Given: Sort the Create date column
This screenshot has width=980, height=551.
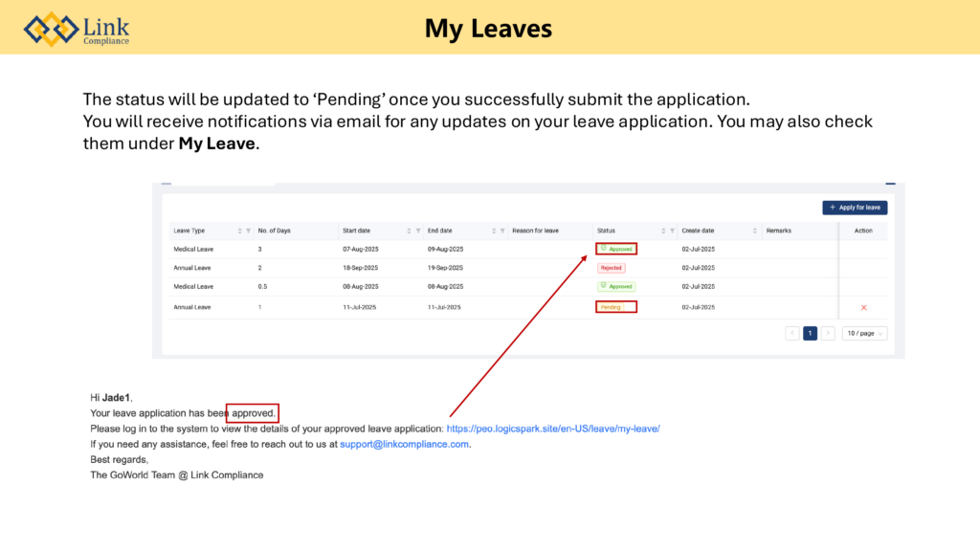Looking at the screenshot, I should tap(755, 231).
